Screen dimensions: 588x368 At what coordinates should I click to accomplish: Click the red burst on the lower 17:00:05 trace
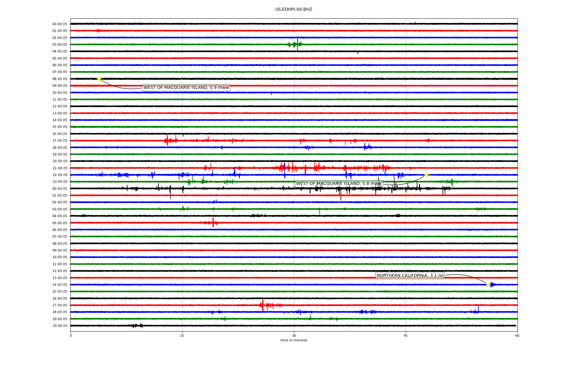tap(262, 305)
